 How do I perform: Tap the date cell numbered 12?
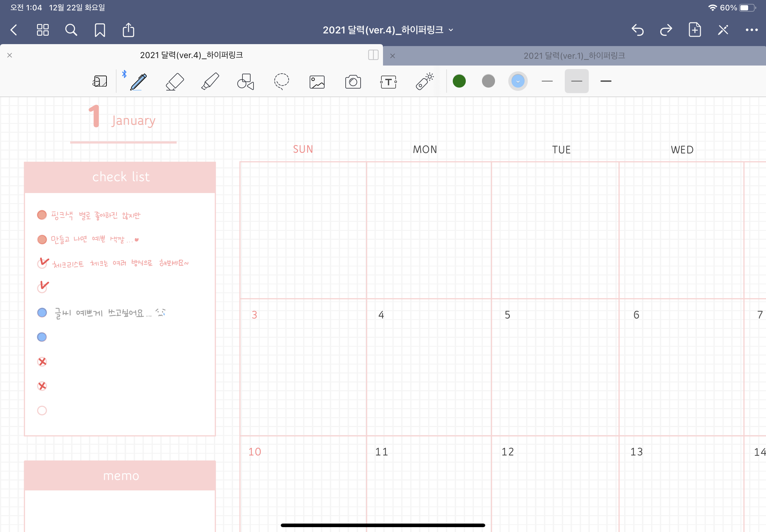click(555, 484)
